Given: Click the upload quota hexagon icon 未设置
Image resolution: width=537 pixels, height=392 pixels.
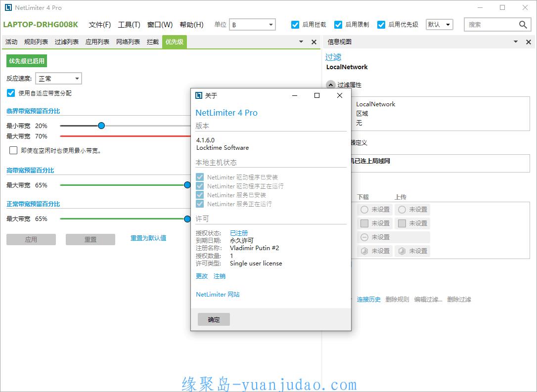Looking at the screenshot, I should (402, 251).
